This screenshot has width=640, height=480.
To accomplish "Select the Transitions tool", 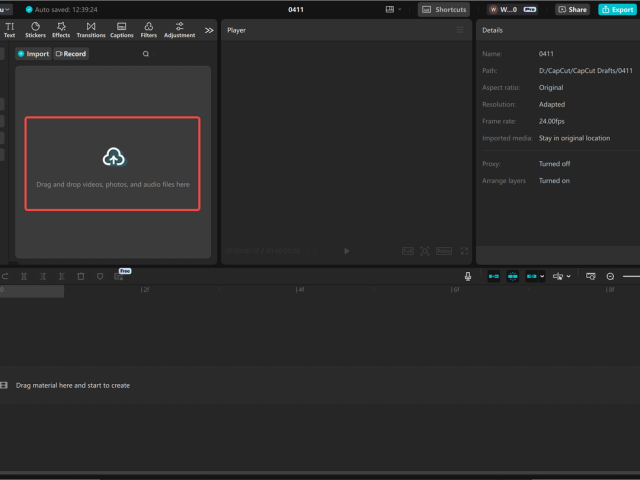I will pos(91,30).
